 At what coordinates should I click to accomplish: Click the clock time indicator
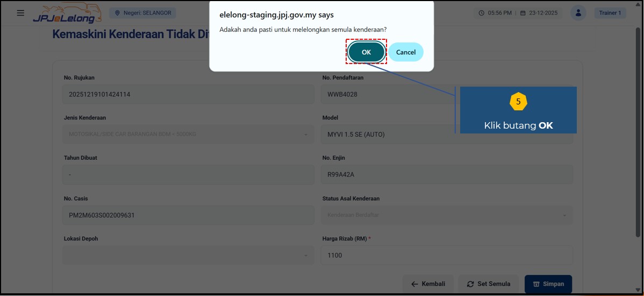coord(495,13)
